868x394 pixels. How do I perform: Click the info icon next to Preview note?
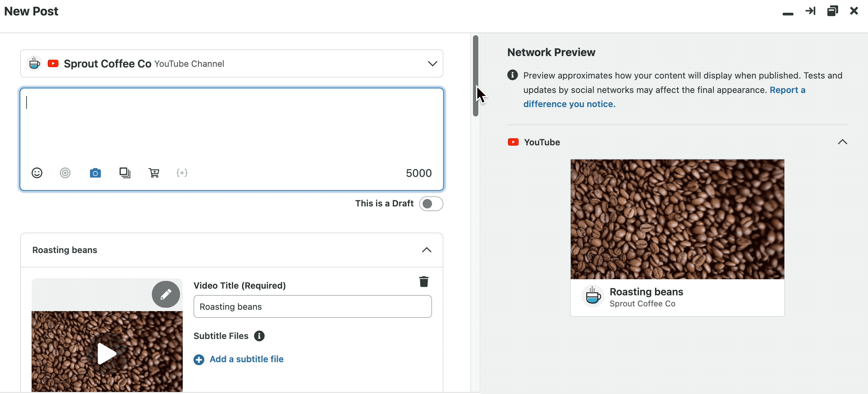[x=513, y=75]
